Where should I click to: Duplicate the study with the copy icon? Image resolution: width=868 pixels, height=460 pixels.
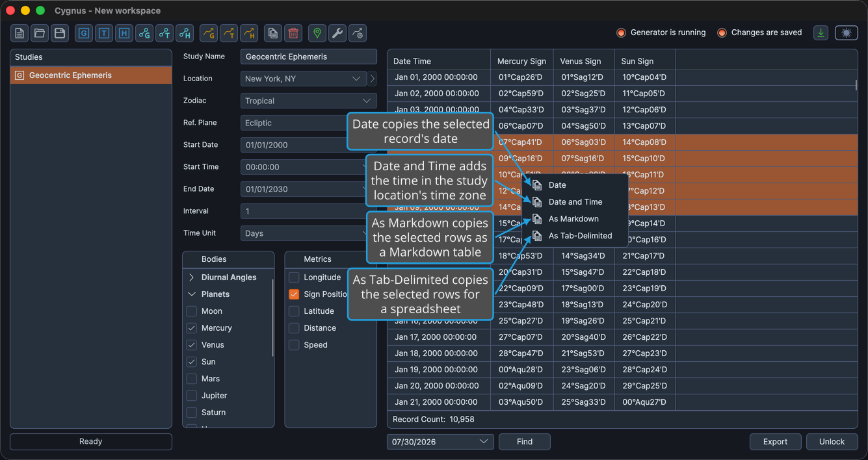273,33
